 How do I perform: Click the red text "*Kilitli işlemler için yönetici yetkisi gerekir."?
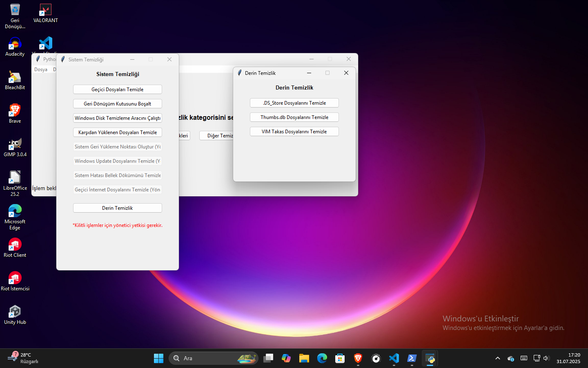(x=118, y=225)
